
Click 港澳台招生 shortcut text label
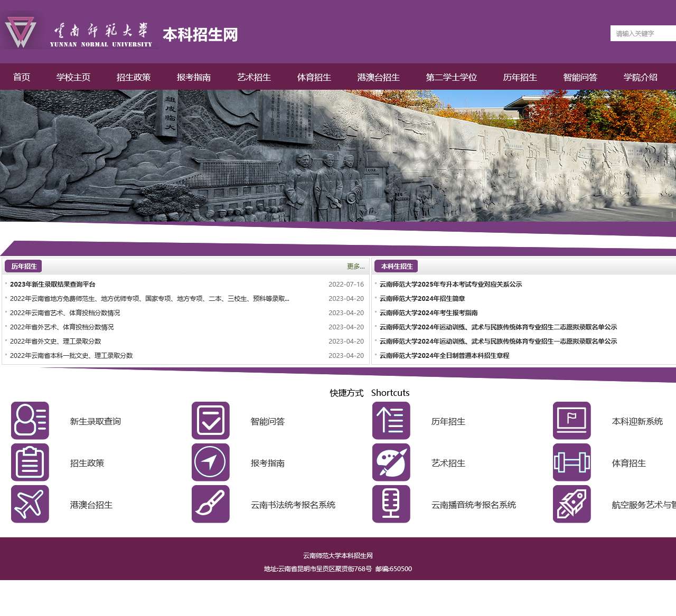coord(91,505)
